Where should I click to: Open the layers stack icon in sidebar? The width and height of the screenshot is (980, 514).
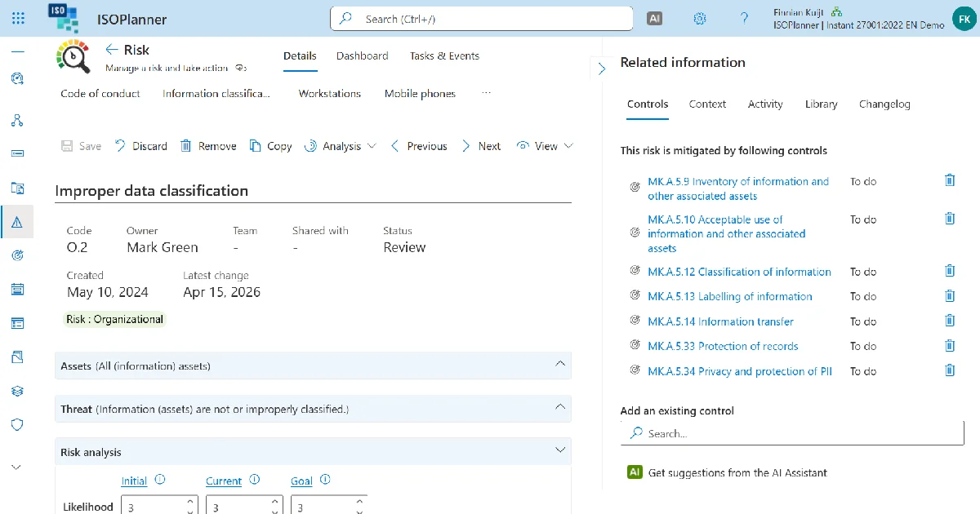click(18, 391)
